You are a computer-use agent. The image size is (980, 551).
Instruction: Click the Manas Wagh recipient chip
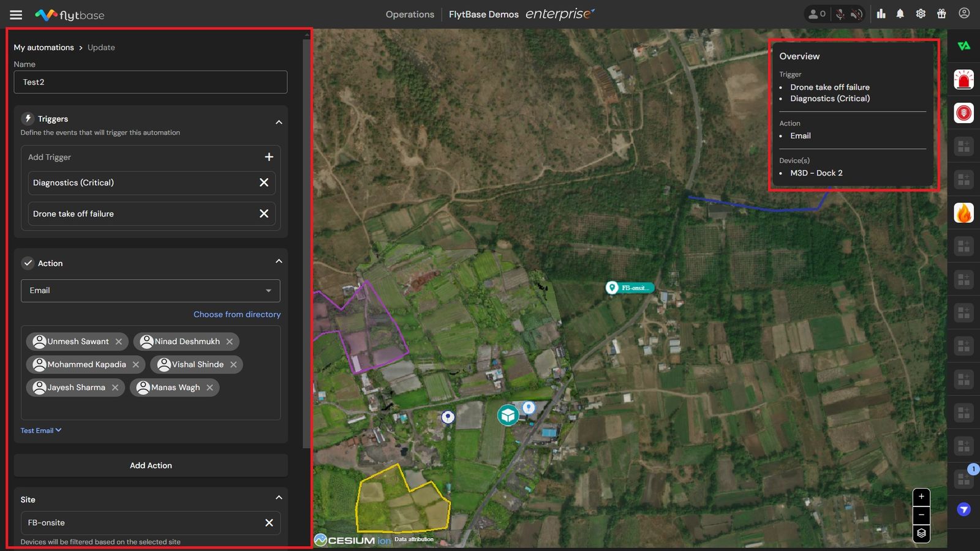[175, 388]
